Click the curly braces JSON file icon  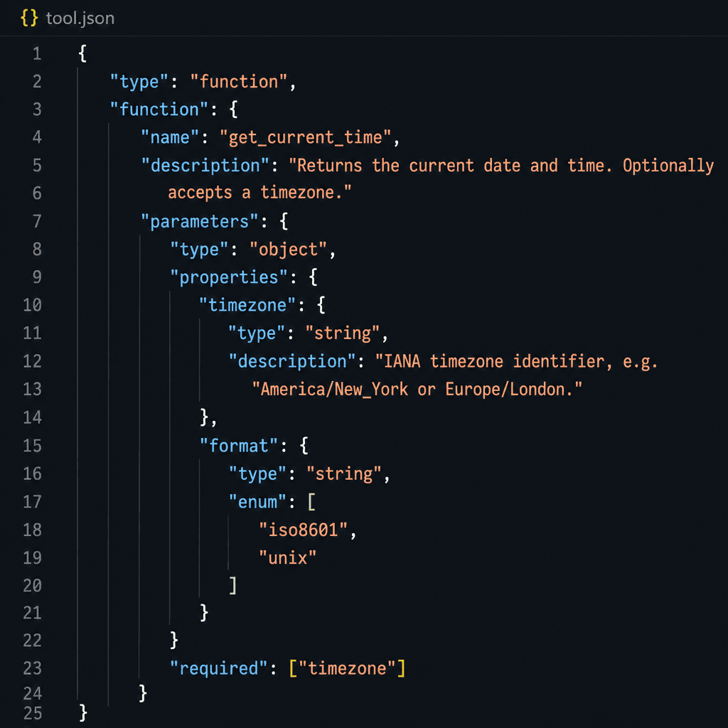click(x=29, y=18)
